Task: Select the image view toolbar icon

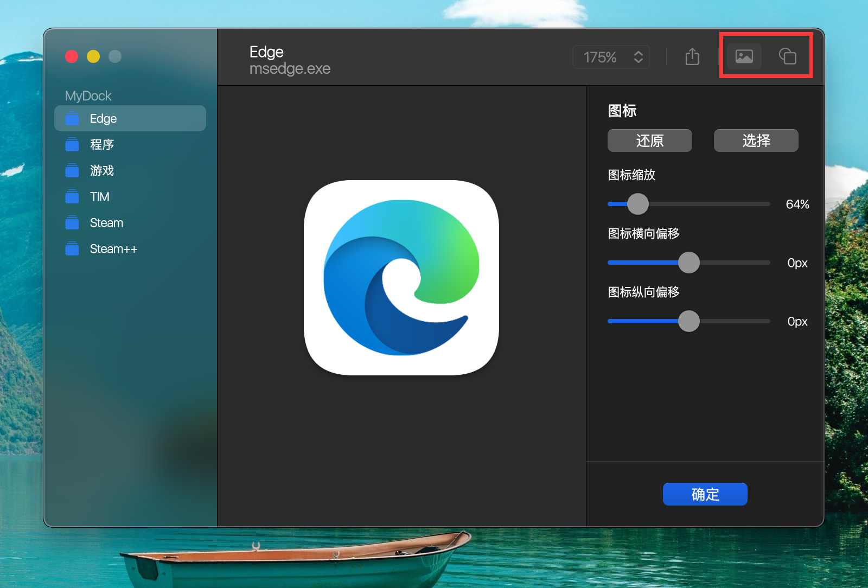Action: click(744, 56)
